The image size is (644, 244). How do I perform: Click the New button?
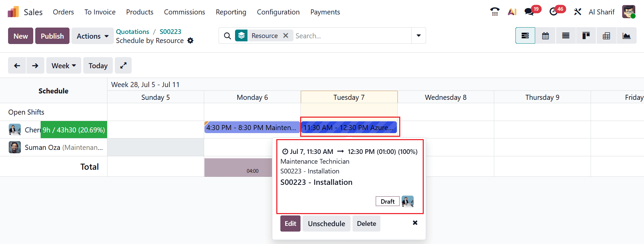tap(21, 36)
